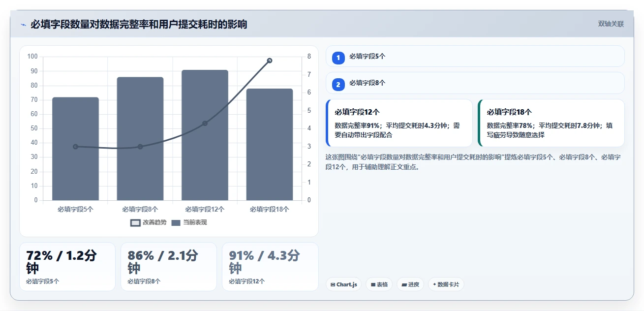
Task: Click the icon inside the Chart.js tag
Action: tap(333, 284)
